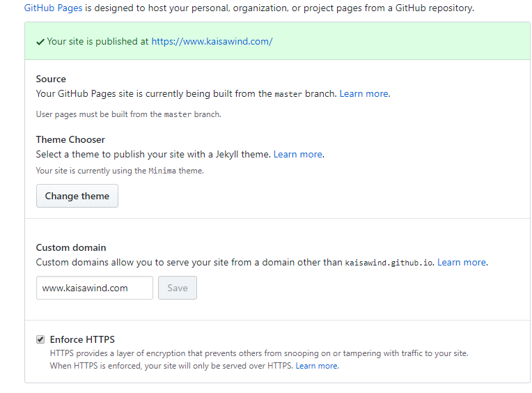Open the GitHub Pages link
Screen dimensions: 532x393
tap(53, 8)
